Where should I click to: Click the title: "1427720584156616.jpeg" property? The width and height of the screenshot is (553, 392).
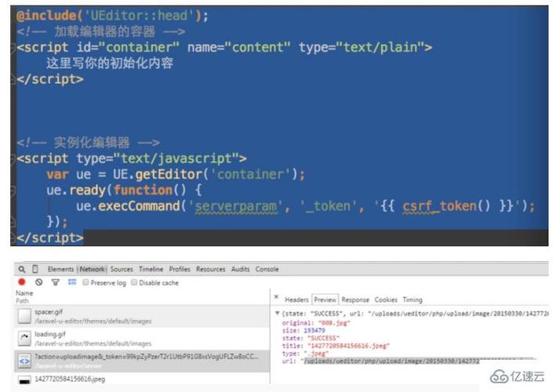(336, 347)
